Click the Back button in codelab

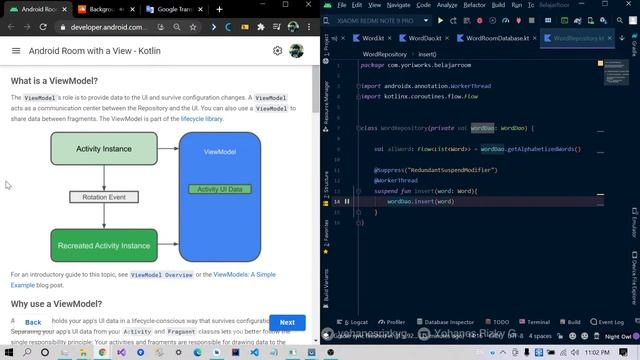[x=33, y=322]
